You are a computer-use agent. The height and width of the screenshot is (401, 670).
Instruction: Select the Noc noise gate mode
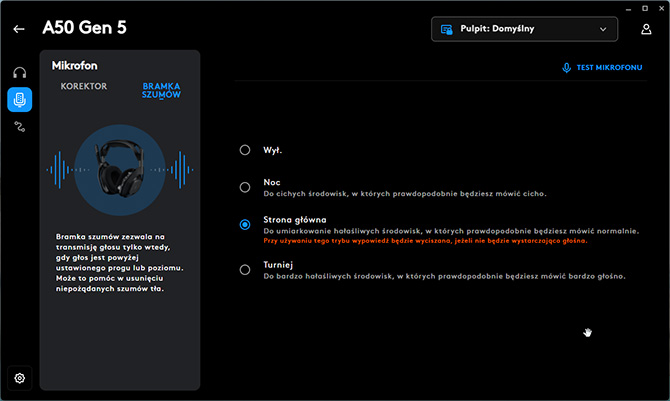[245, 187]
